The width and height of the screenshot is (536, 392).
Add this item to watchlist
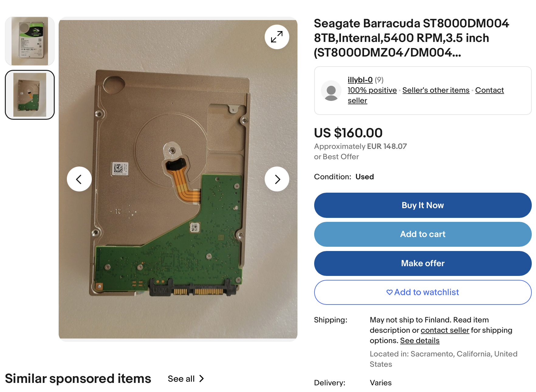(x=422, y=292)
